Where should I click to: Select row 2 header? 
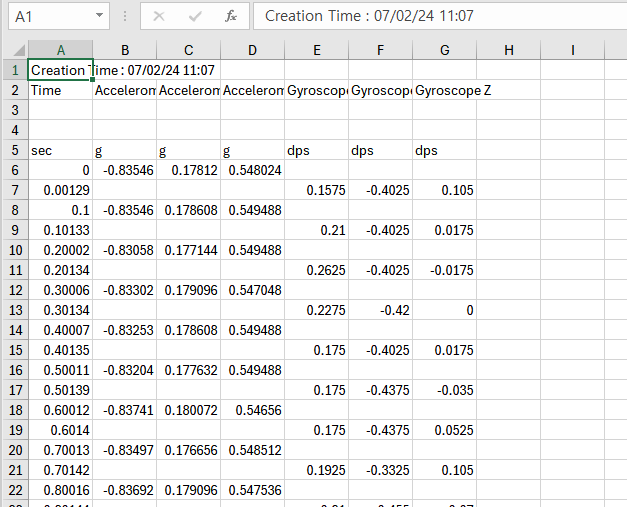(x=15, y=90)
